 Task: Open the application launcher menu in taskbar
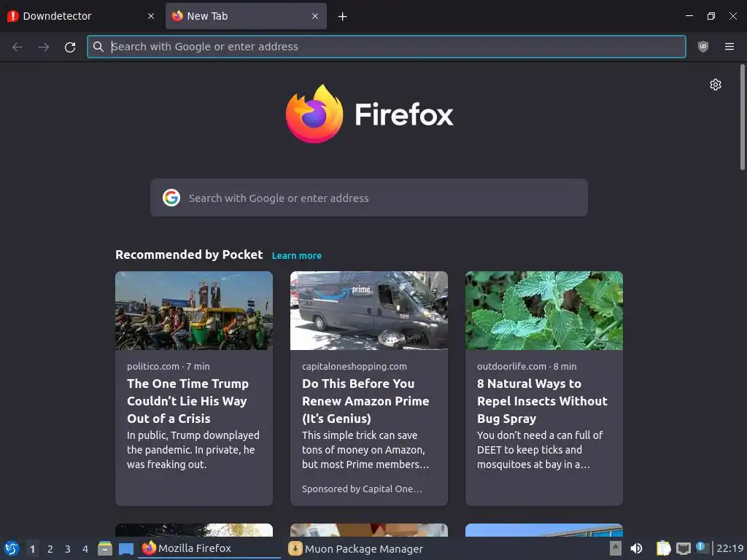(12, 548)
